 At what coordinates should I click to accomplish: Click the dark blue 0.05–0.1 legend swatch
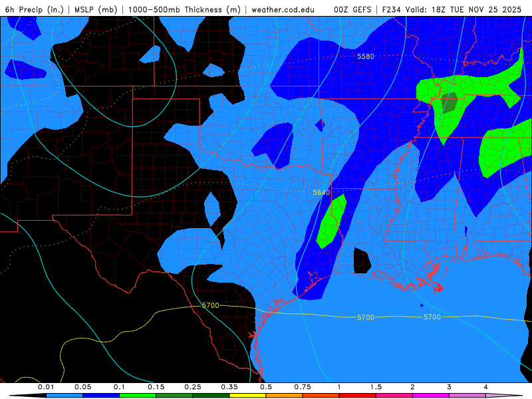coord(101,396)
